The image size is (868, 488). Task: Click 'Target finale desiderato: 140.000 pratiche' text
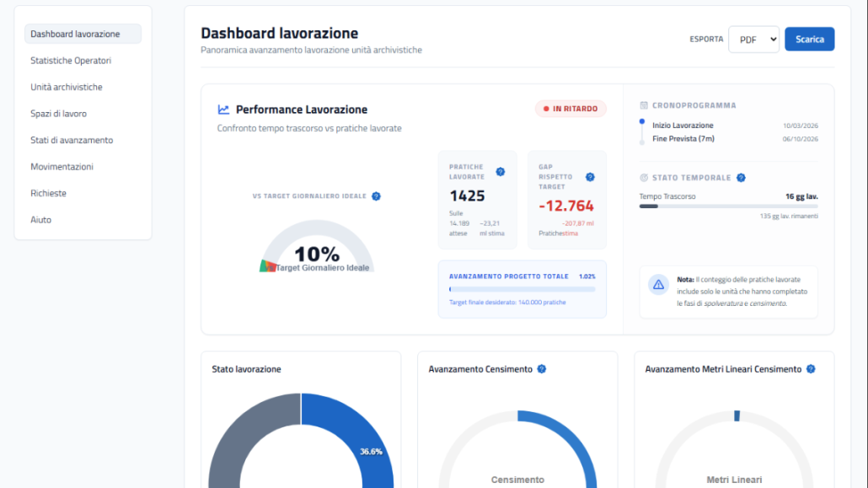click(507, 303)
